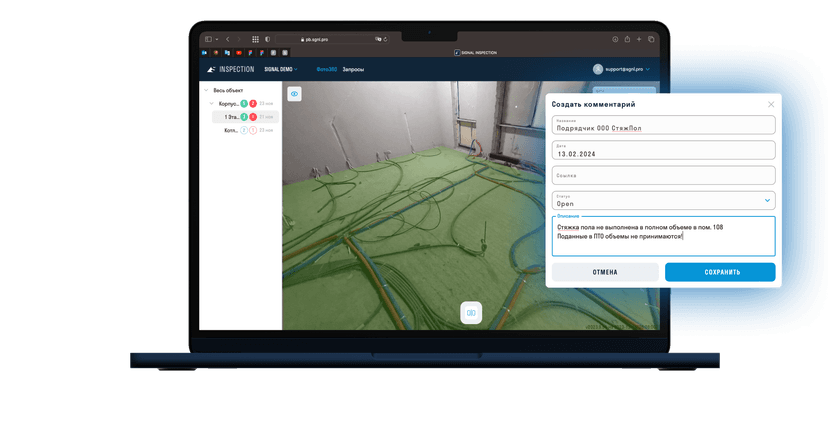This screenshot has height=422, width=828.
Task: Close the Создать комментарий dialog
Action: 771,104
